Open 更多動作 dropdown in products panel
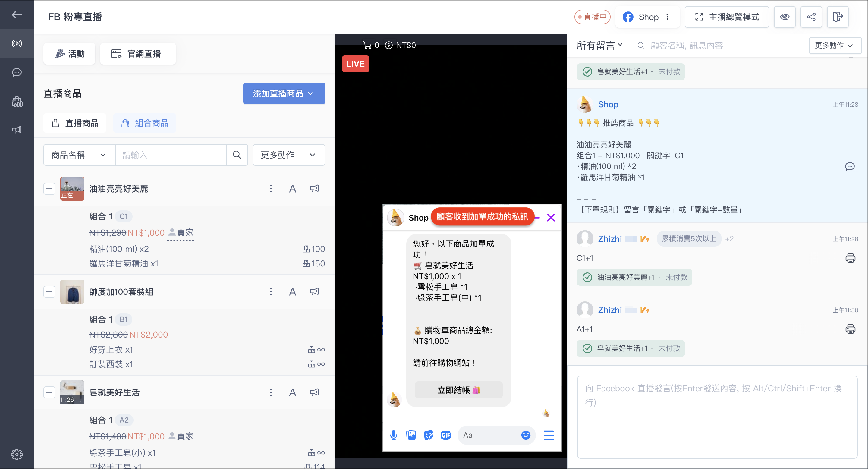The width and height of the screenshot is (868, 469). pyautogui.click(x=288, y=155)
